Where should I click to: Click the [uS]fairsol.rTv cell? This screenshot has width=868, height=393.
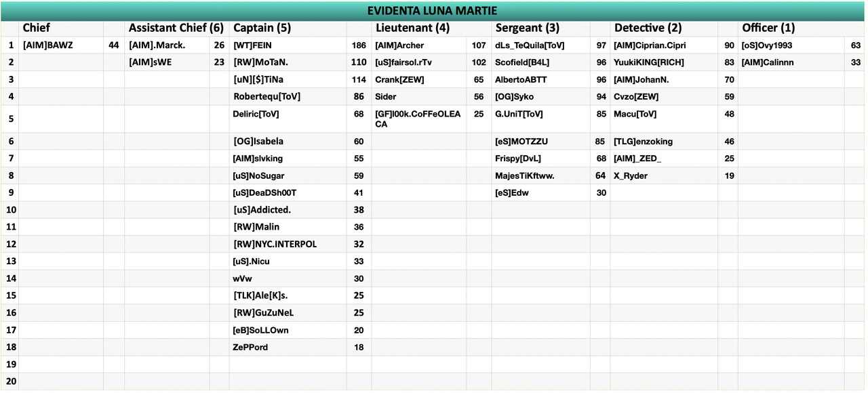click(418, 62)
